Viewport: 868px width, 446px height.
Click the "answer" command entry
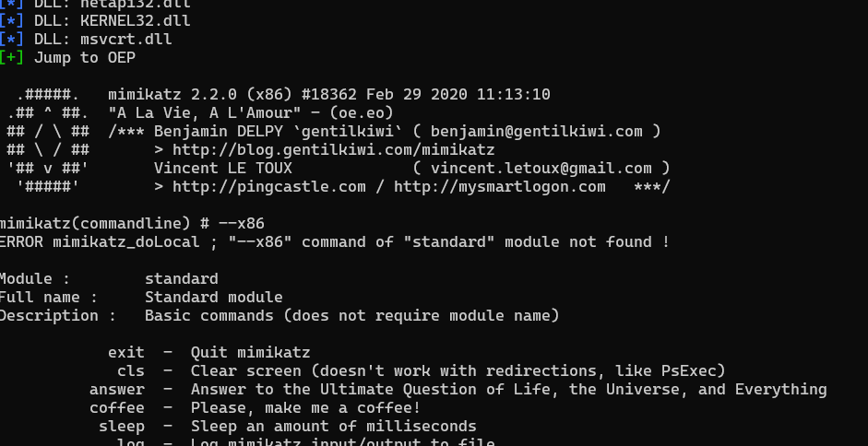point(116,389)
